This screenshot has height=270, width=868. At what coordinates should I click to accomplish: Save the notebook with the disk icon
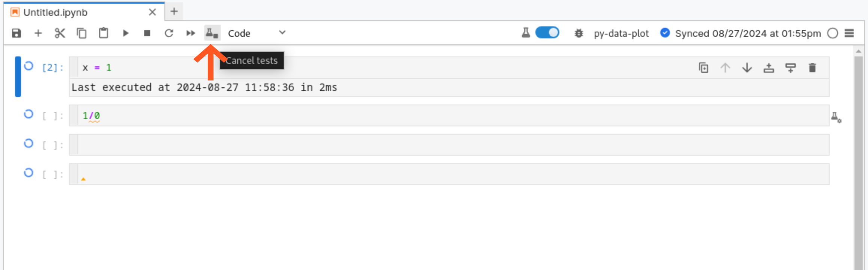(17, 33)
